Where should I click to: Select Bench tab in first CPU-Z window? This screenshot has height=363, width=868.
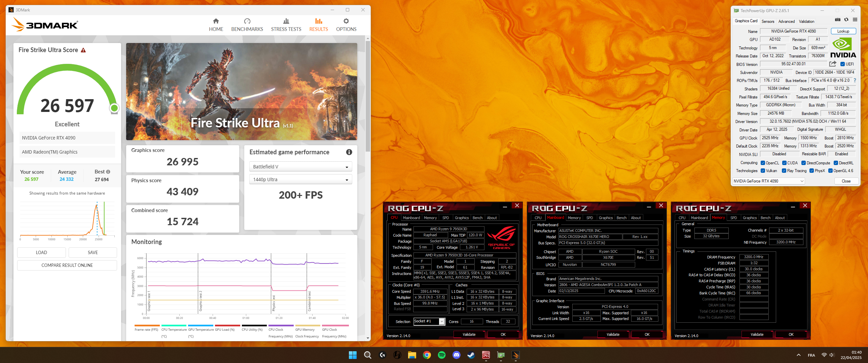477,218
